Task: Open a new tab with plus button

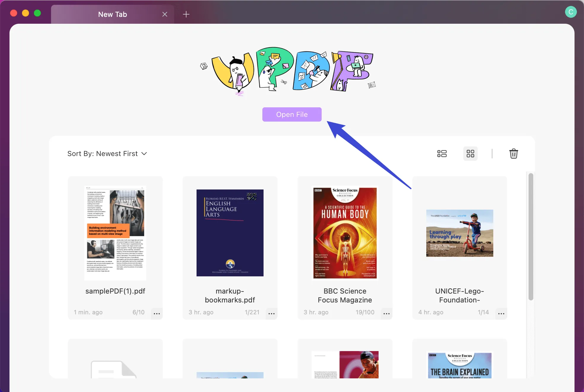Action: pos(186,14)
